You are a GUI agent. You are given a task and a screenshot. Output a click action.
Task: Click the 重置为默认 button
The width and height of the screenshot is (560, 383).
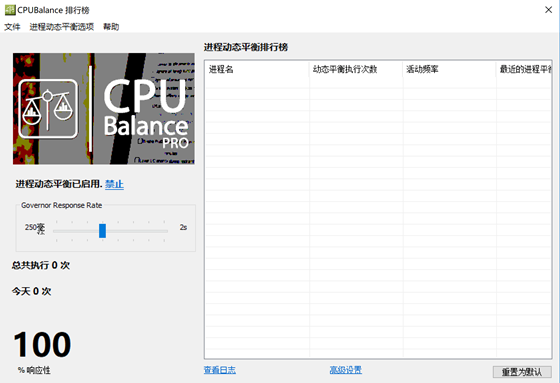click(x=522, y=372)
